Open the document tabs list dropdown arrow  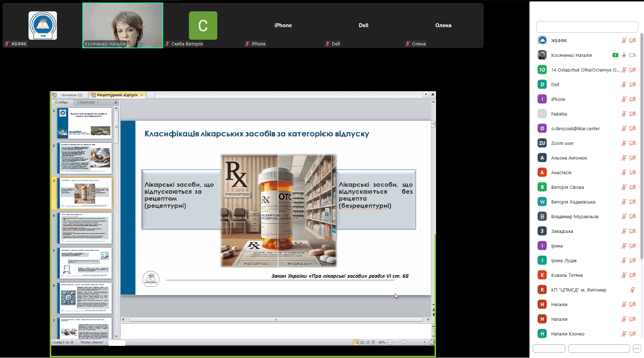pos(426,94)
